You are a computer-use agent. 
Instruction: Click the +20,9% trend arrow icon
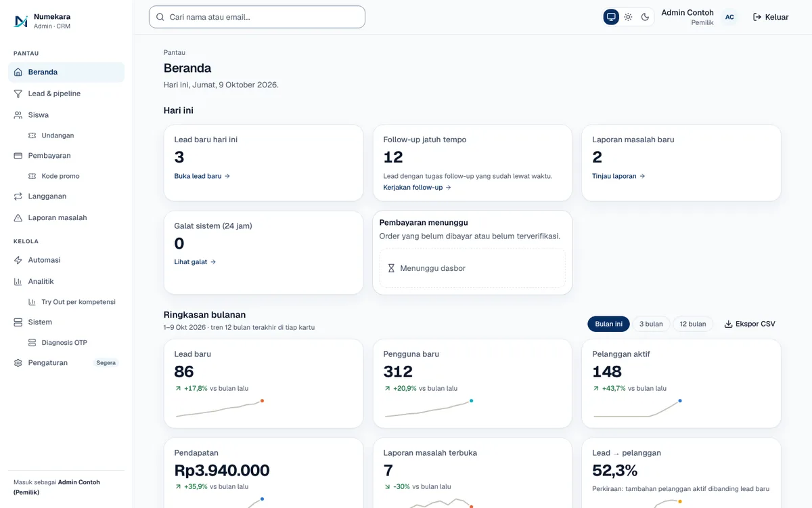[x=387, y=389]
